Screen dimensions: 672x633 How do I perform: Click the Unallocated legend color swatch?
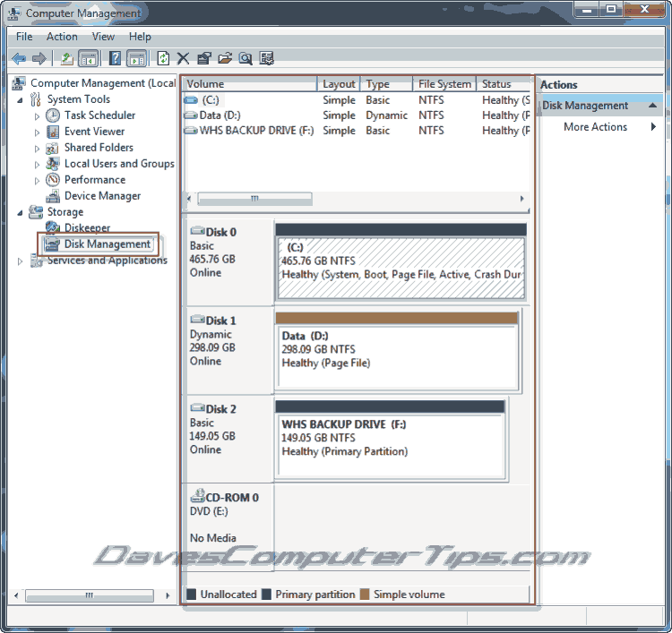point(191,595)
